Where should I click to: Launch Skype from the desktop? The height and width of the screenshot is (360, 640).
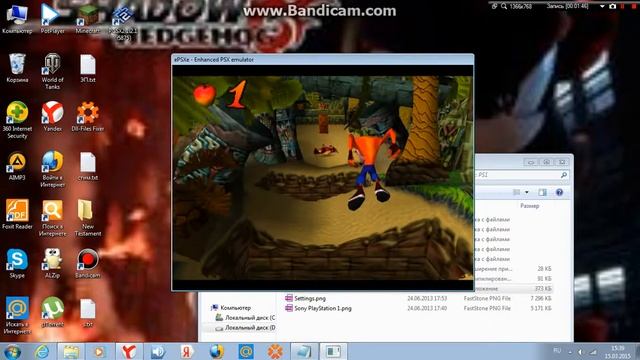point(17,263)
